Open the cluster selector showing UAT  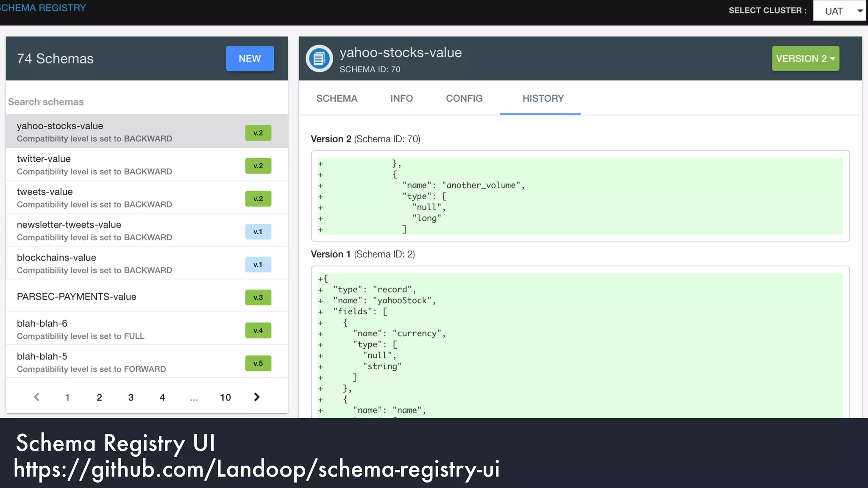tap(839, 11)
